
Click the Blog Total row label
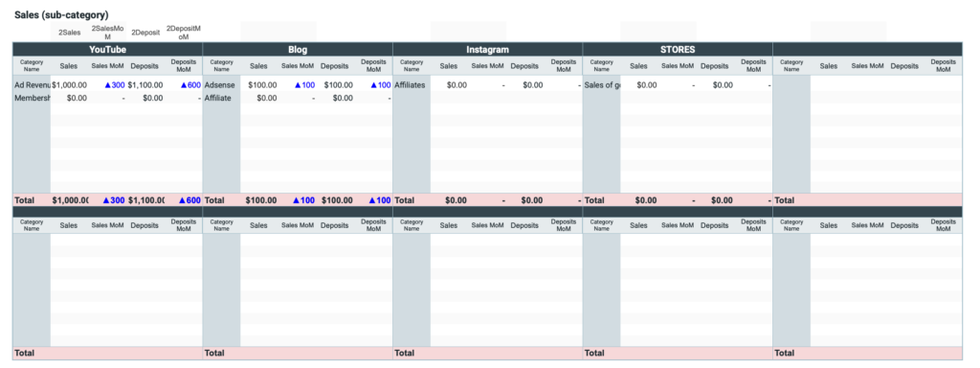[x=212, y=200]
